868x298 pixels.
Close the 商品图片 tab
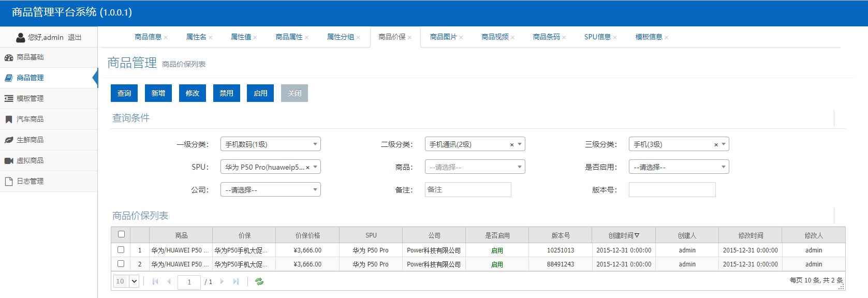[461, 37]
